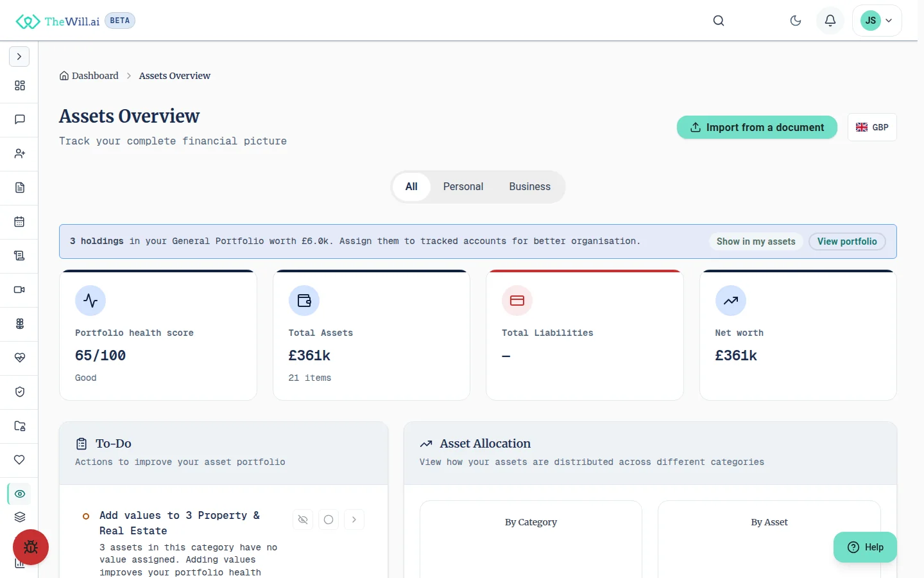Click the 65/100 health score value
The width and height of the screenshot is (924, 578).
pyautogui.click(x=101, y=356)
